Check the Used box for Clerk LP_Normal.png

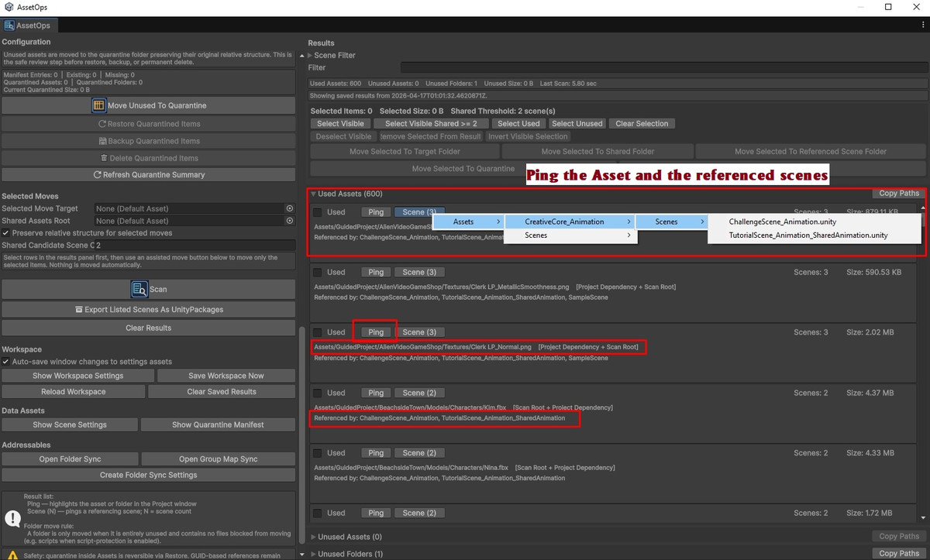click(317, 332)
